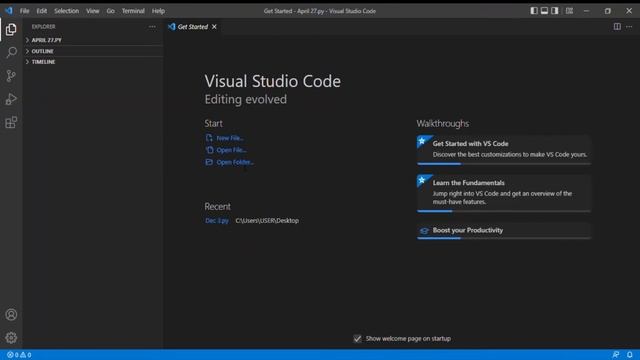
Task: Click Get Started with VS Code progress bar
Action: tap(504, 164)
